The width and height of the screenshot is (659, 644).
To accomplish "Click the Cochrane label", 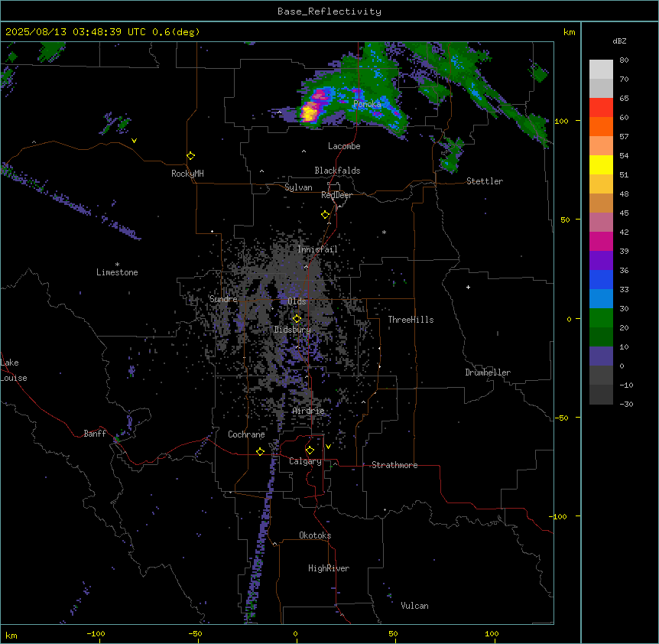I will 246,434.
